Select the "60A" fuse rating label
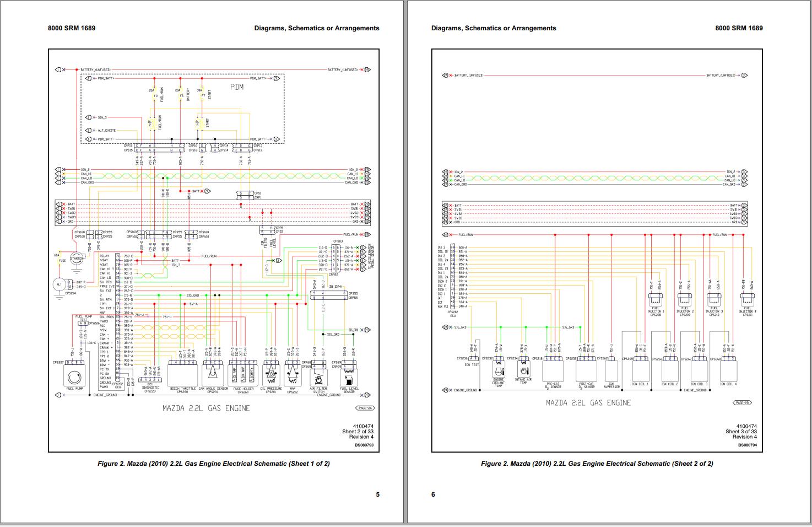The image size is (812, 527). (x=57, y=255)
